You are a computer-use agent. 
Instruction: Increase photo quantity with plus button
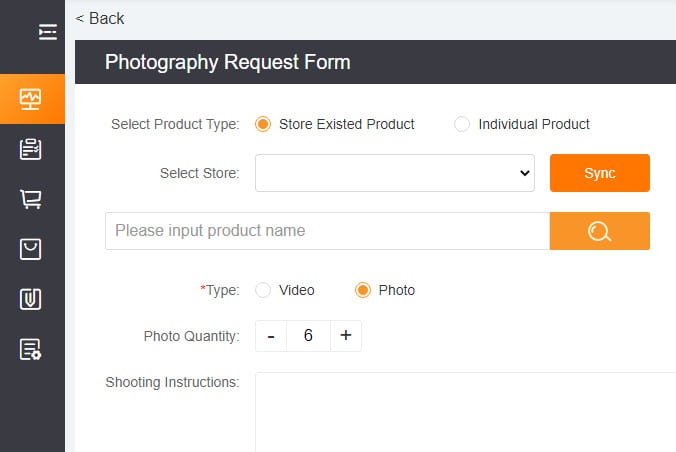point(345,336)
